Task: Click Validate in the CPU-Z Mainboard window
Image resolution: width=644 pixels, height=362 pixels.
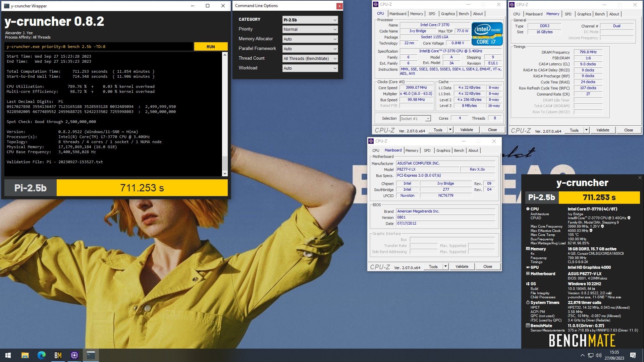Action: (x=462, y=266)
